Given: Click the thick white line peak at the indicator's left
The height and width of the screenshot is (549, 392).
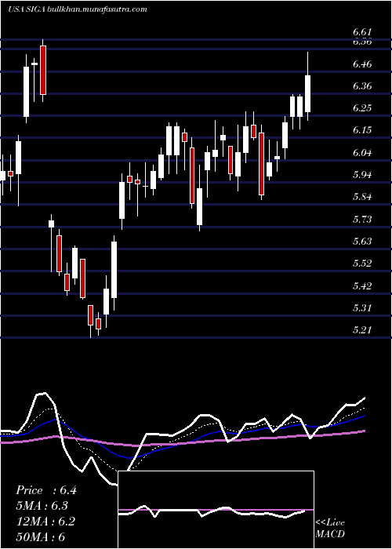Looking at the screenshot, I should [x=42, y=394].
